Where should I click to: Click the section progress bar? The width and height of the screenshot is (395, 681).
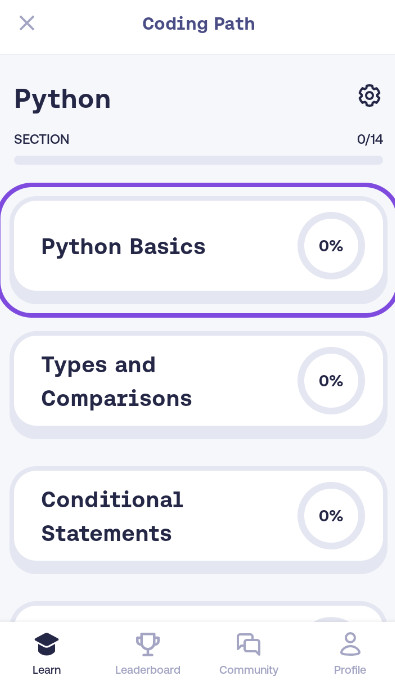tap(198, 160)
